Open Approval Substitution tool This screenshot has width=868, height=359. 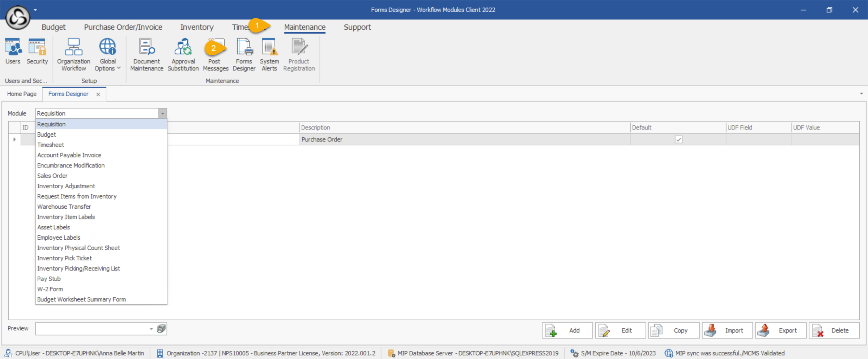[183, 55]
